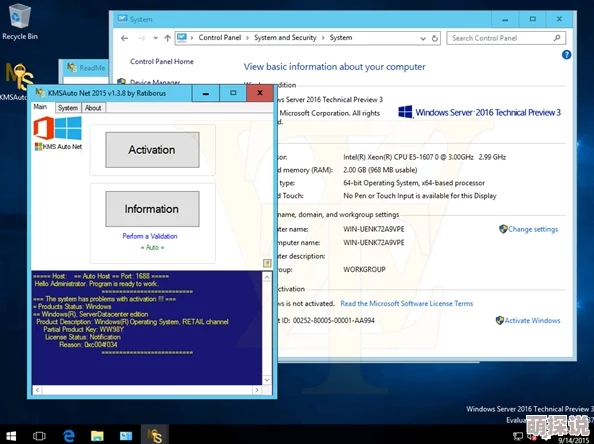Open Task View from the taskbar

tap(39, 436)
